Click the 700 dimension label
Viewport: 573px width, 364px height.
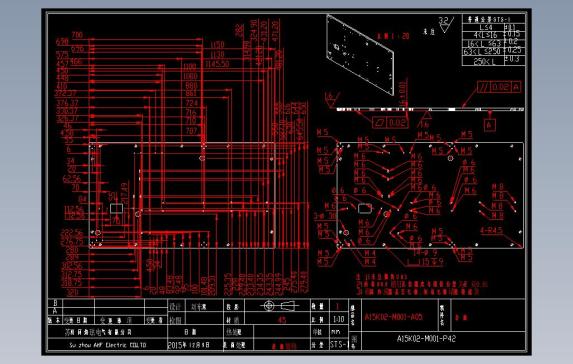(x=77, y=35)
